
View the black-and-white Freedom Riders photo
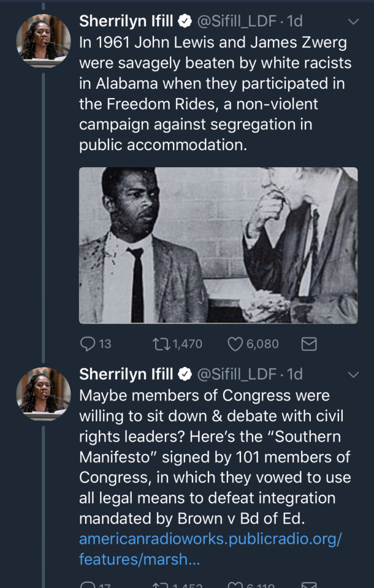(218, 245)
